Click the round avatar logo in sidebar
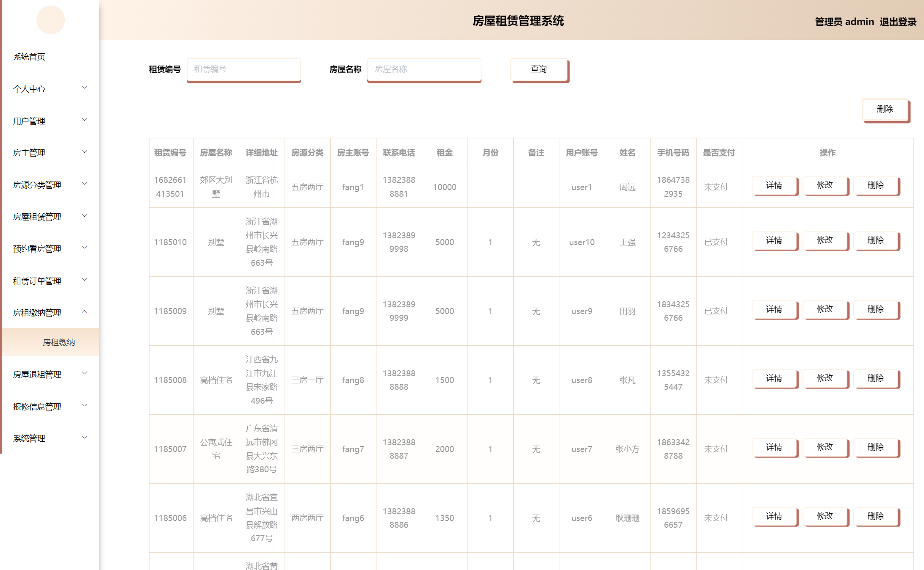924x570 pixels. (50, 20)
